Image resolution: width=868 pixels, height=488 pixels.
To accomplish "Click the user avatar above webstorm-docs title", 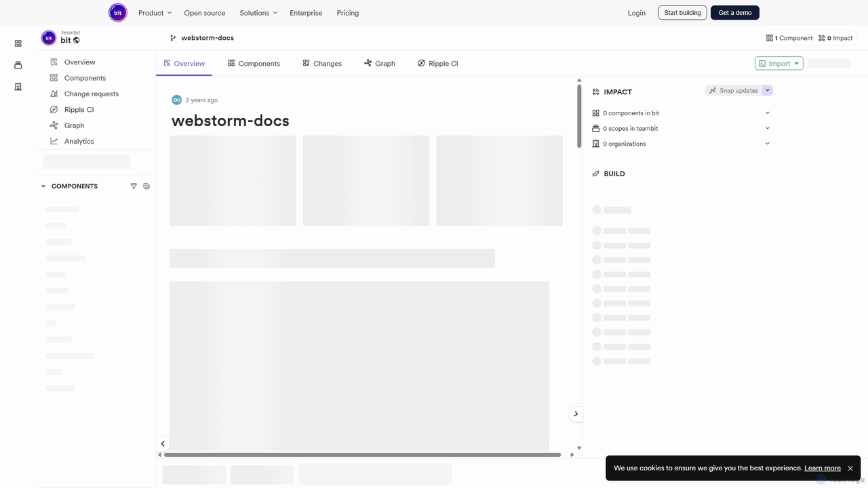I will pos(177,100).
